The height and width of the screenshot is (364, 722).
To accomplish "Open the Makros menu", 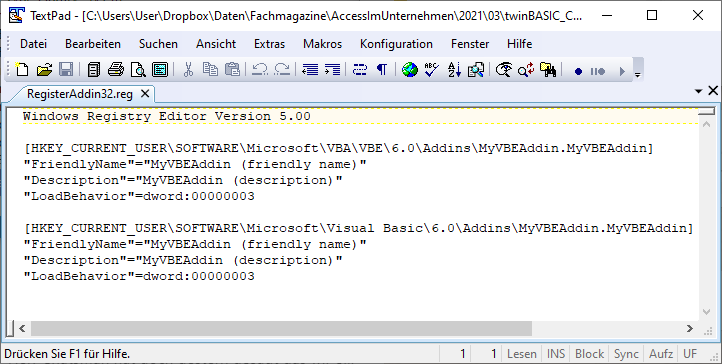I will [x=322, y=44].
